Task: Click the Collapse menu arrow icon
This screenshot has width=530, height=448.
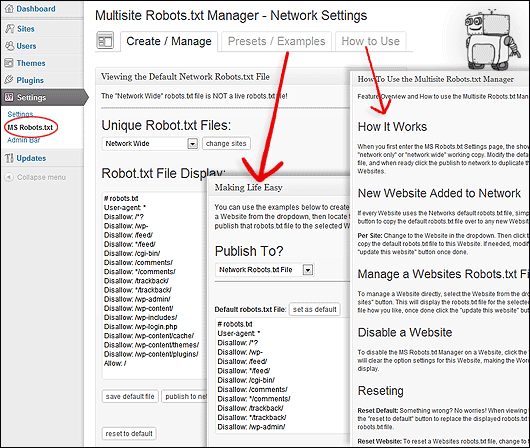Action: (x=9, y=177)
